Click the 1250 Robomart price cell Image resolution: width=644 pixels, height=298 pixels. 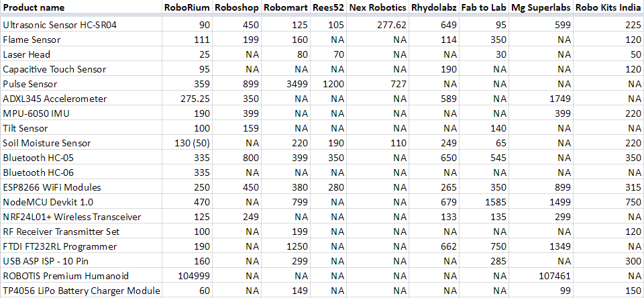click(286, 246)
